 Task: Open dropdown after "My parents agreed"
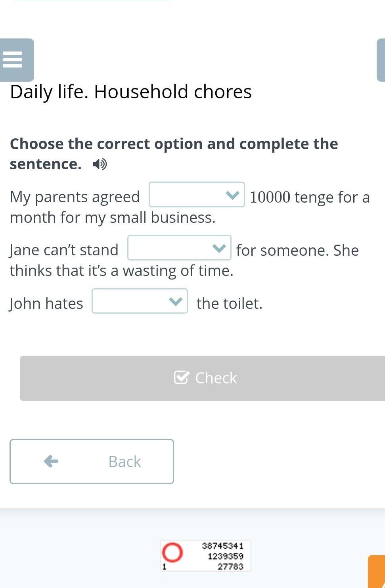(x=196, y=195)
